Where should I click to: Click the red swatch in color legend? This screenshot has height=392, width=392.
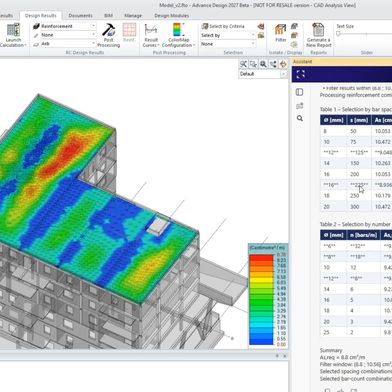pos(261,258)
